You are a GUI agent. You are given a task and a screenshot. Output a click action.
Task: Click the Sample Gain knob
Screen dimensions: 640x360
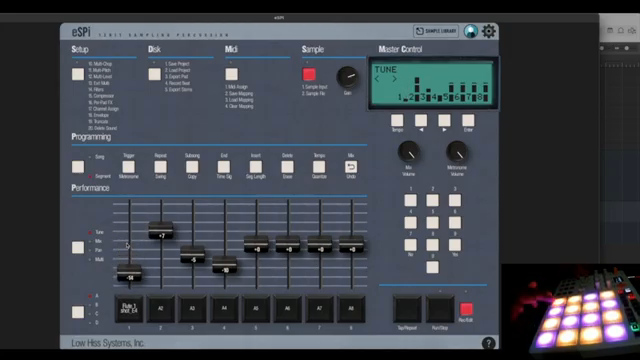pyautogui.click(x=347, y=77)
